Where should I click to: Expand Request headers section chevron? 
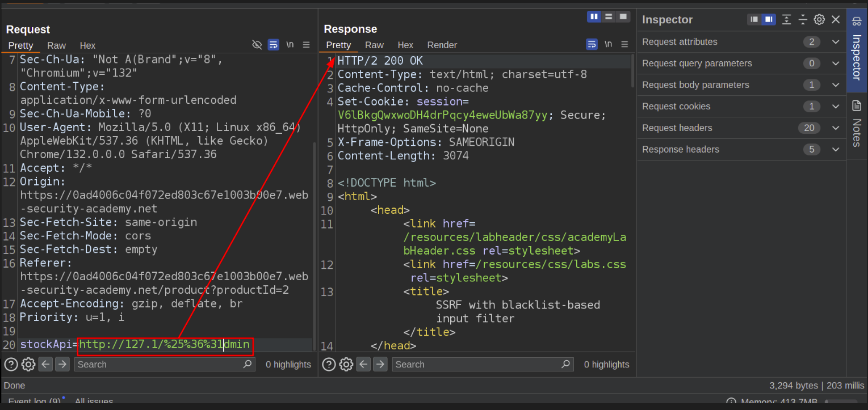point(836,128)
